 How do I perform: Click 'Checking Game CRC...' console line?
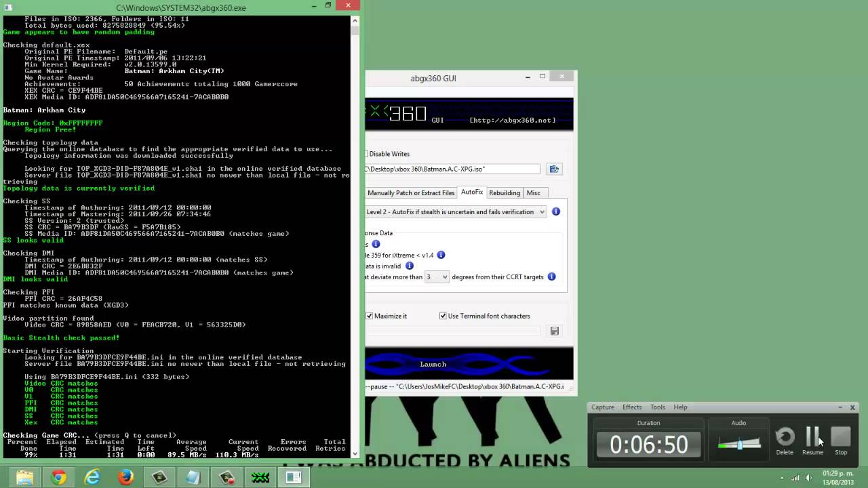click(x=90, y=435)
